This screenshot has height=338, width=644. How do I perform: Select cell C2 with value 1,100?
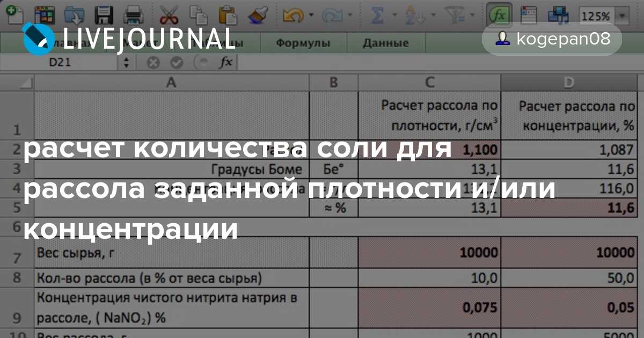click(429, 150)
